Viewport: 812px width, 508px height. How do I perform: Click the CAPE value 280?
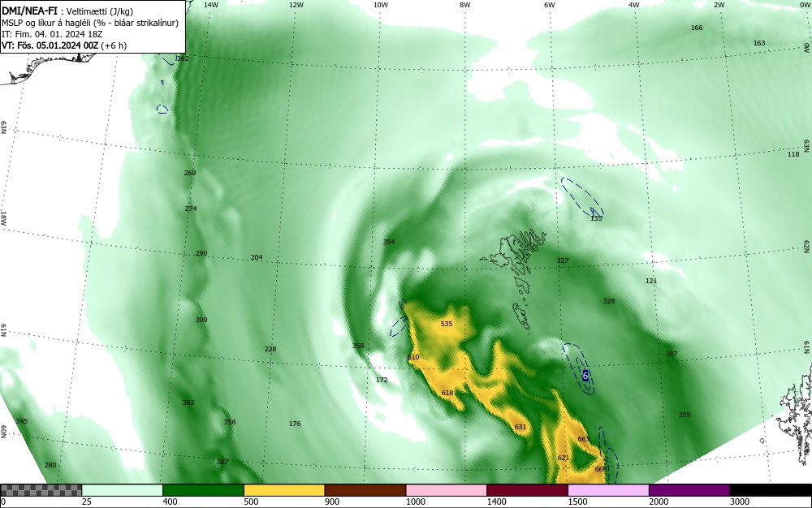(x=50, y=465)
